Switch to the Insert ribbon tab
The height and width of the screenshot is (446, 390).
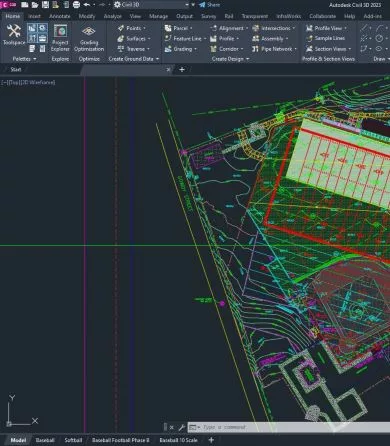[x=34, y=16]
